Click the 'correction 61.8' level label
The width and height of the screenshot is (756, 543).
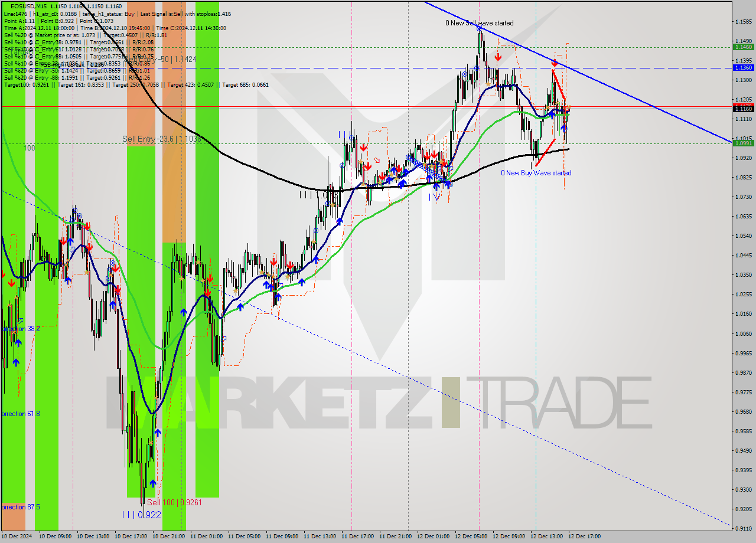tap(20, 414)
